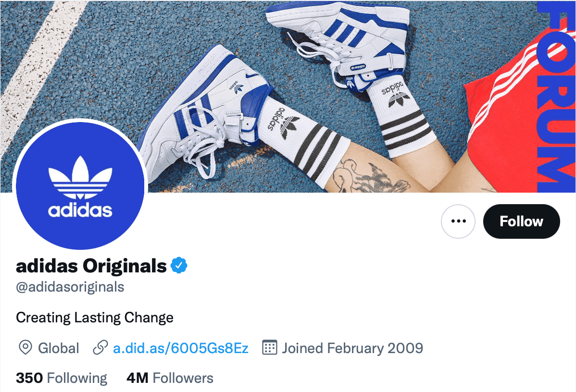Viewport: 576px width, 392px height.
Task: Click the blue verified checkmark badge
Action: click(180, 265)
